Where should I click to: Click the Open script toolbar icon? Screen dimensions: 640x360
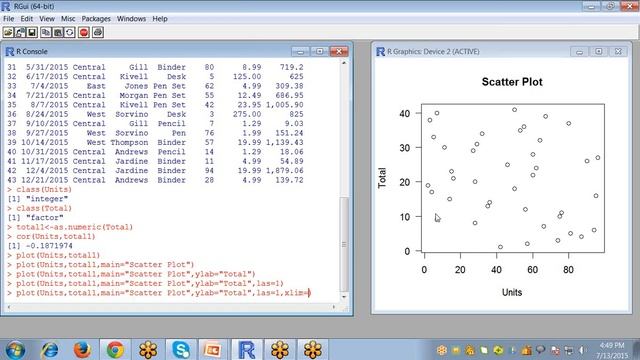coord(8,32)
